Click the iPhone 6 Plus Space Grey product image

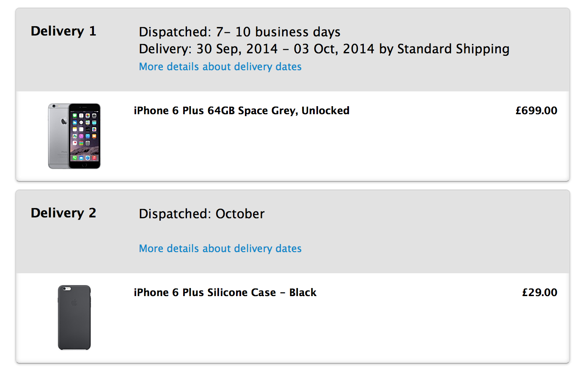pyautogui.click(x=74, y=136)
